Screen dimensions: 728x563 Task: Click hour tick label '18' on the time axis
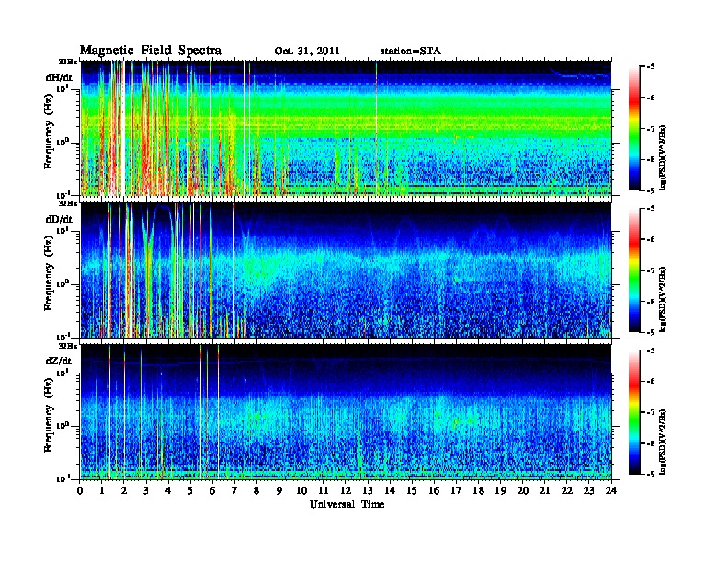point(479,490)
